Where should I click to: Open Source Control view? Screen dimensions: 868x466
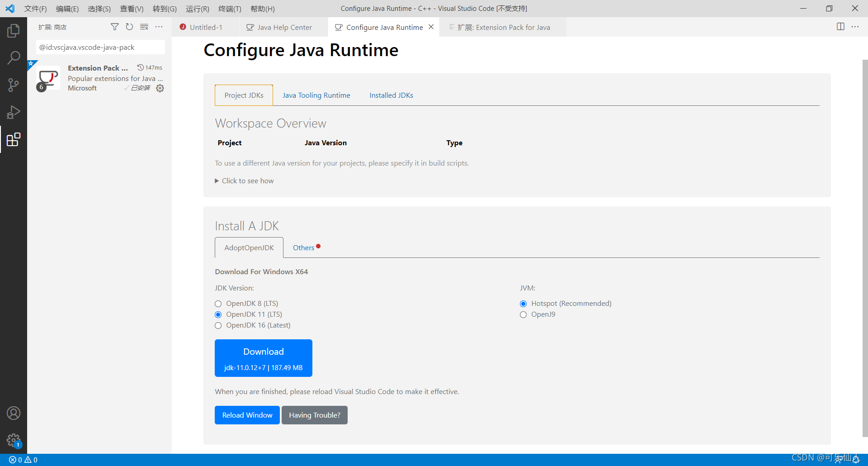click(14, 85)
